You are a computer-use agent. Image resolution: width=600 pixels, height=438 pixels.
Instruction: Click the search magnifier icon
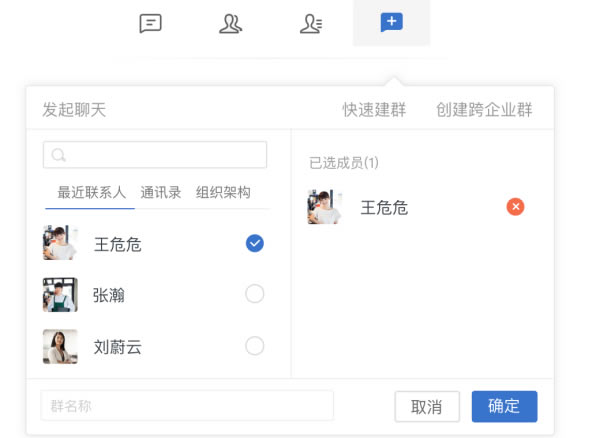(x=59, y=155)
